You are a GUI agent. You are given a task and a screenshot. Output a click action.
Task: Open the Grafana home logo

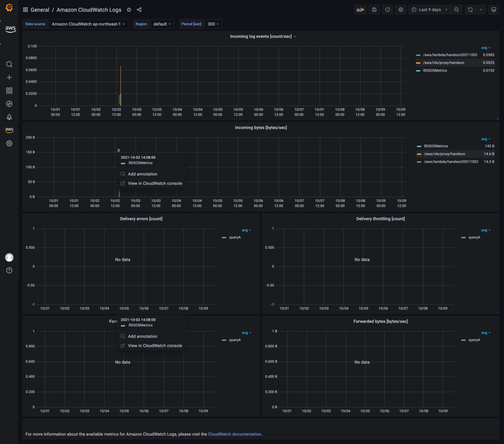(x=9, y=8)
